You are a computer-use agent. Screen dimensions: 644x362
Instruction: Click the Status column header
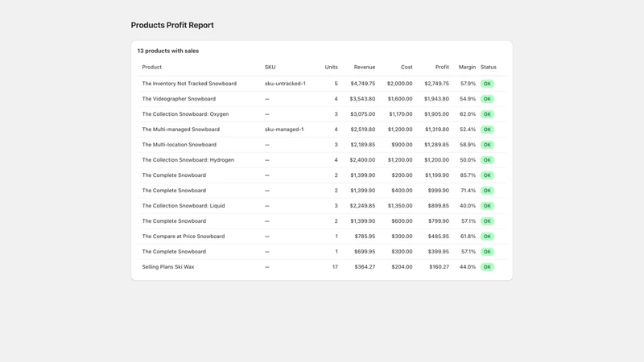[489, 67]
